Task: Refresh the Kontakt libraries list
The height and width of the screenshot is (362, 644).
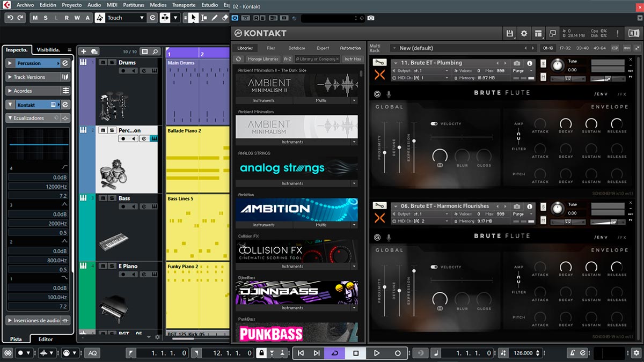Action: click(239, 59)
